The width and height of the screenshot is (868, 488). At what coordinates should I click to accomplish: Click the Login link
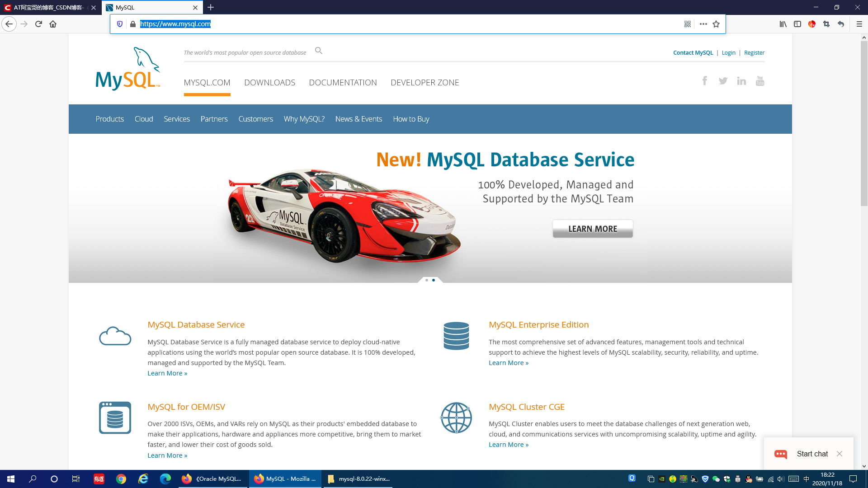[728, 53]
